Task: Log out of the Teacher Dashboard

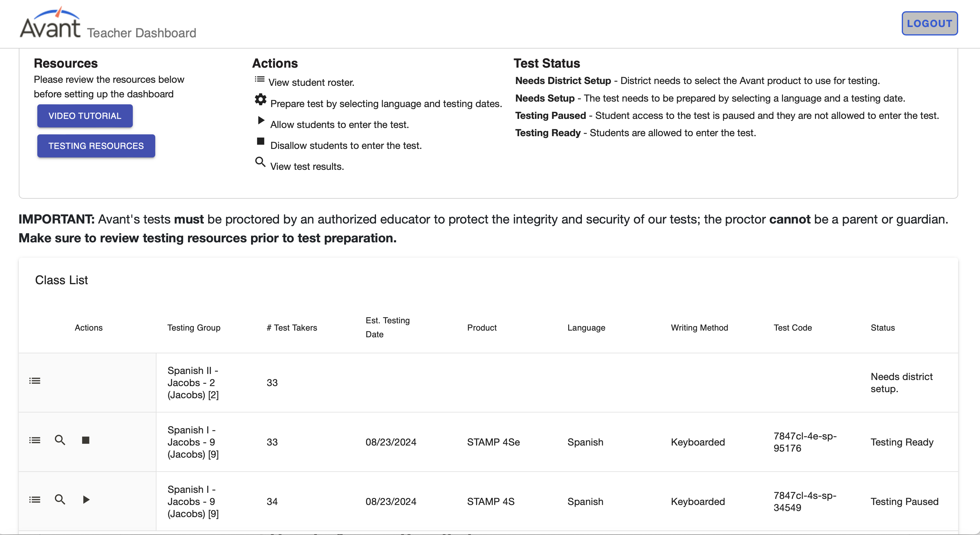Action: point(929,23)
